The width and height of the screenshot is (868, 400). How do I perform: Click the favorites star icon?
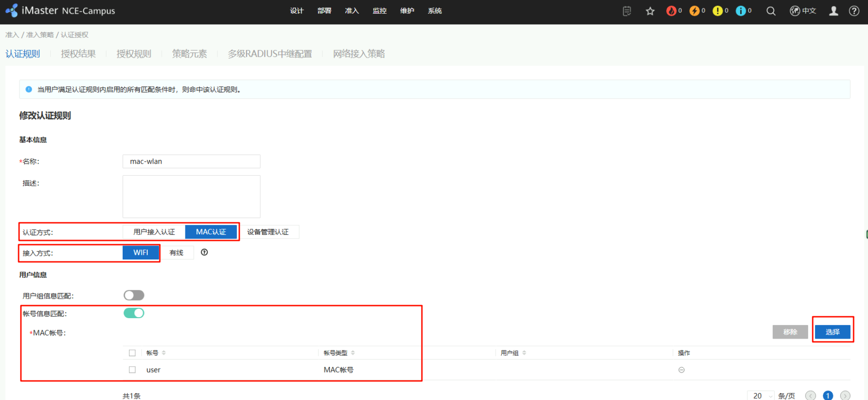tap(650, 11)
